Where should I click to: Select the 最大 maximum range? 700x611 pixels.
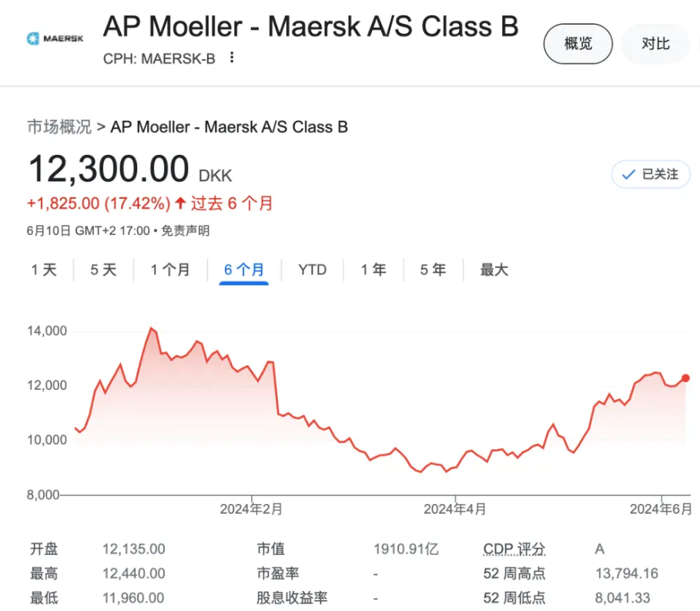click(x=494, y=270)
